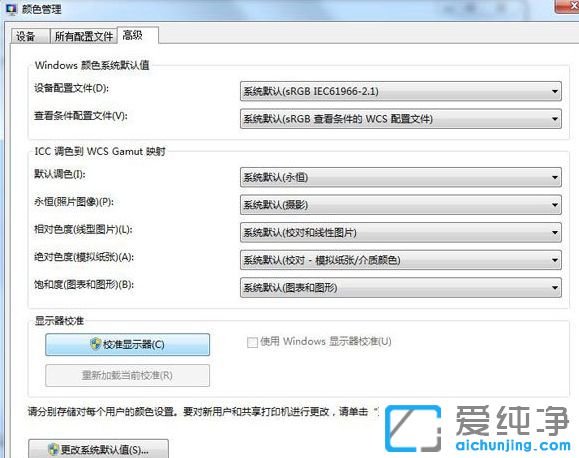Click the 绝对色度(模拟纸张)(A): label

(84, 257)
